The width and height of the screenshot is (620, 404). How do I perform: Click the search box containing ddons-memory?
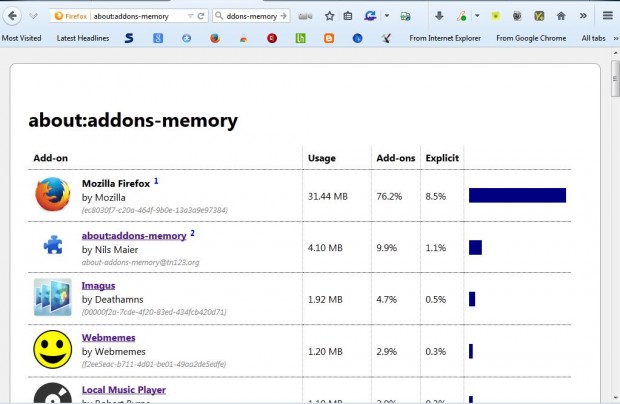251,16
